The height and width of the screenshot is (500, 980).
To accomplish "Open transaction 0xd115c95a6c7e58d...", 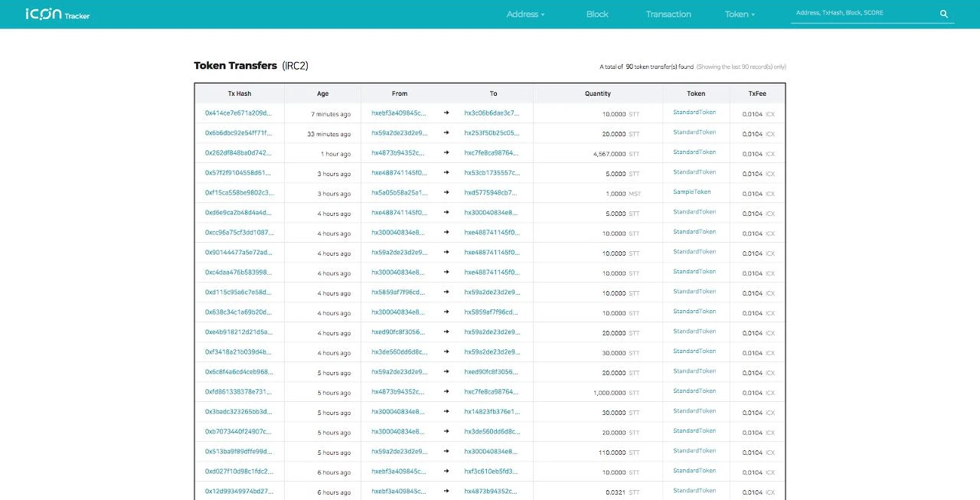I will (238, 292).
